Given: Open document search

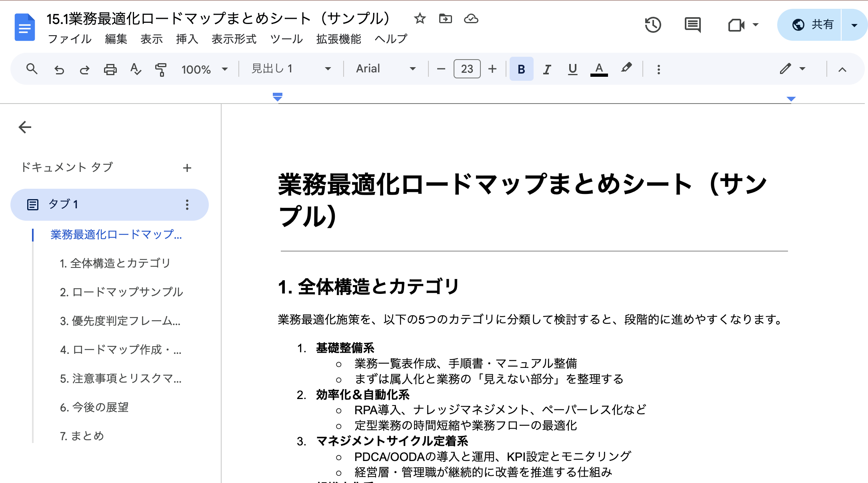Looking at the screenshot, I should pyautogui.click(x=32, y=69).
